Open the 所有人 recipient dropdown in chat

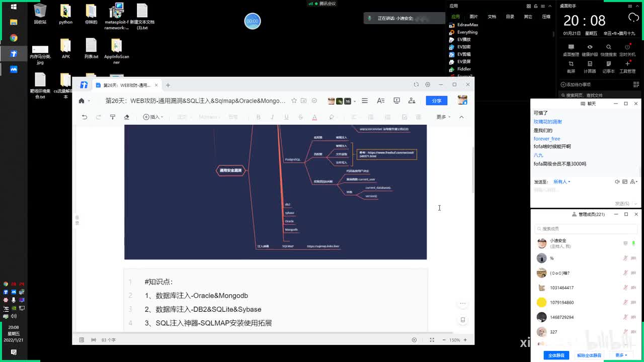coord(562,182)
